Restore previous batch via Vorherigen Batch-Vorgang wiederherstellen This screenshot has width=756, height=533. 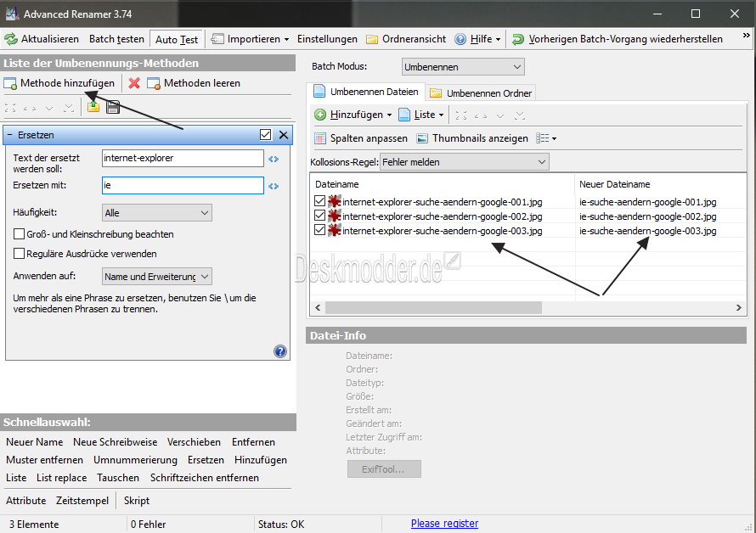[618, 39]
